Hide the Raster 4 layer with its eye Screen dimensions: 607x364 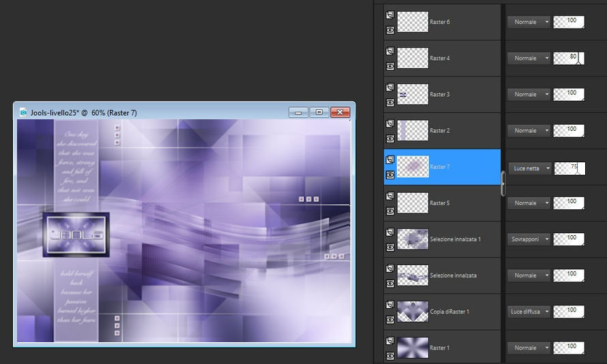coord(390,66)
